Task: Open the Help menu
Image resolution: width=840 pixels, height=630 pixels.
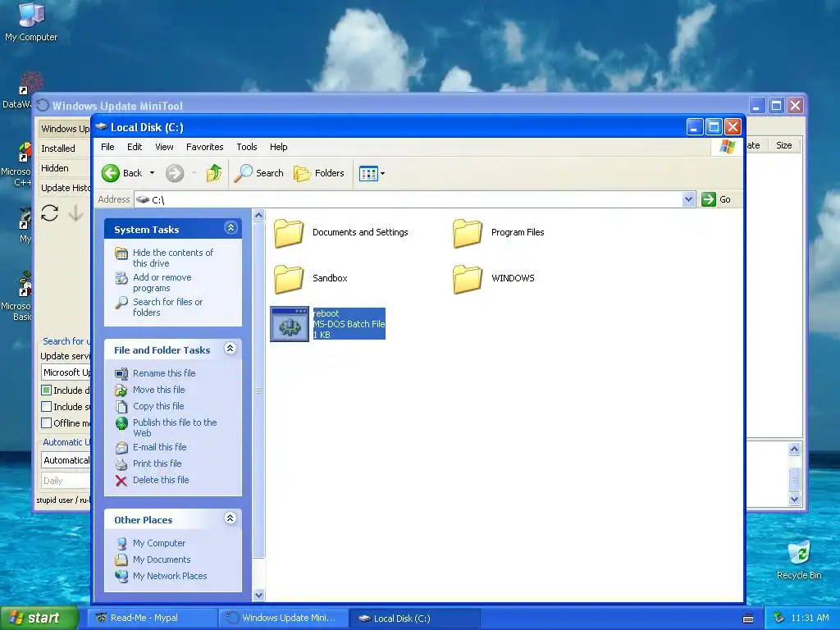Action: point(278,147)
